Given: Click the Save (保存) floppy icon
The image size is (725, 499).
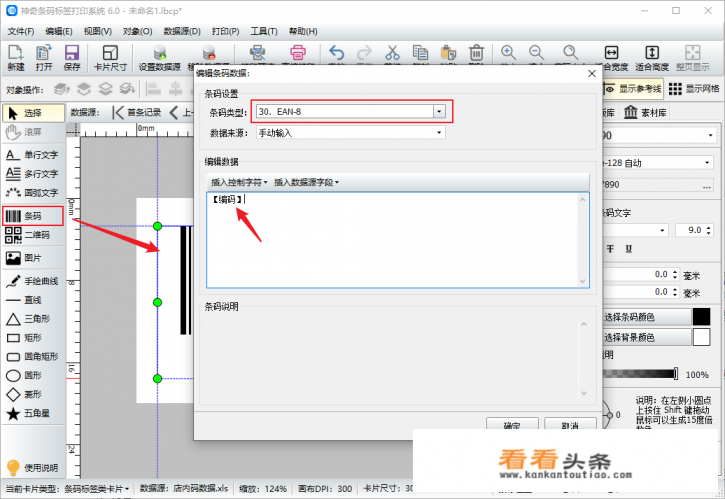Looking at the screenshot, I should [72, 58].
